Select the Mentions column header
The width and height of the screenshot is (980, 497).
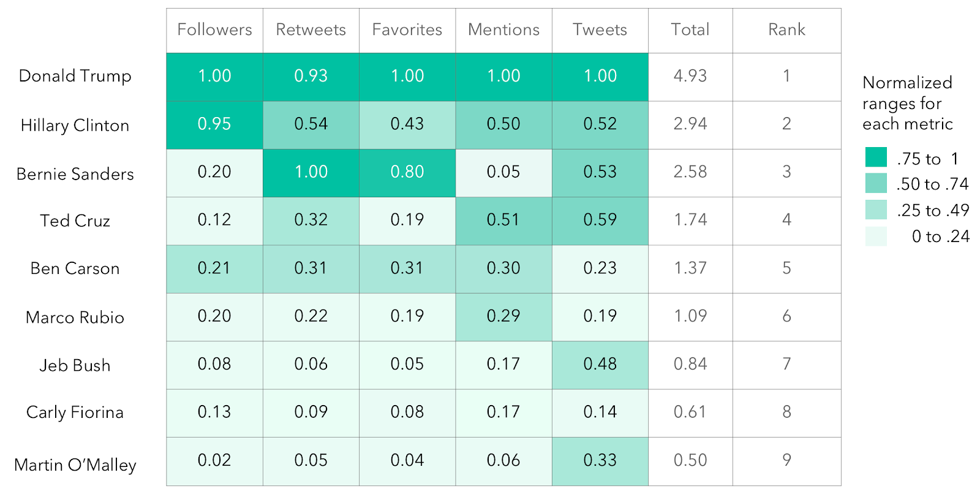pos(503,30)
